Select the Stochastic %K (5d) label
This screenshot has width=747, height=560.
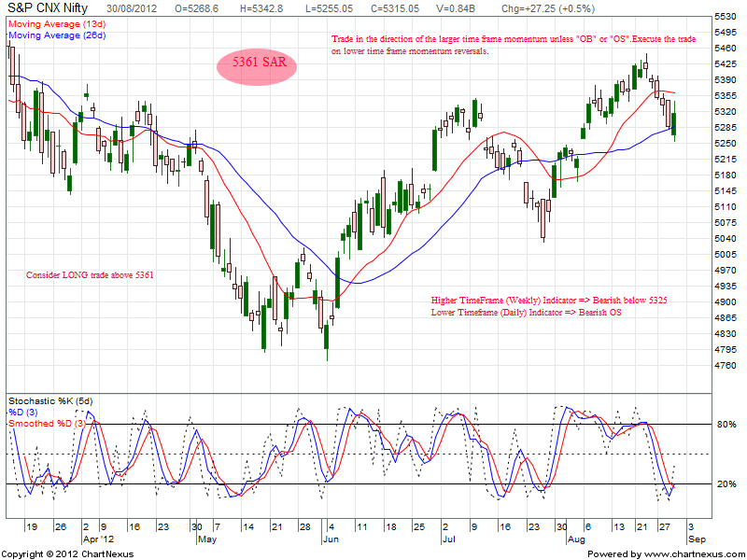click(x=50, y=401)
